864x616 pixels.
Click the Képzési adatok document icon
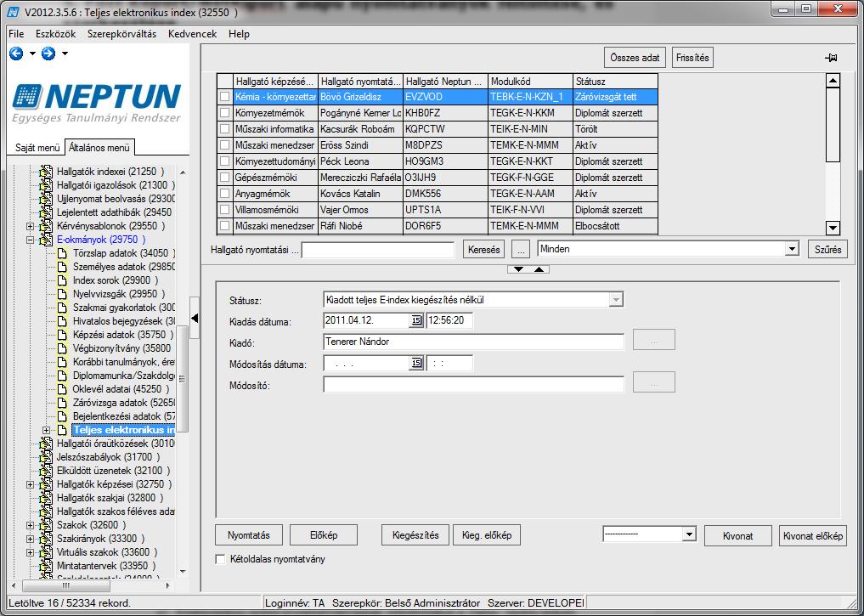(62, 335)
